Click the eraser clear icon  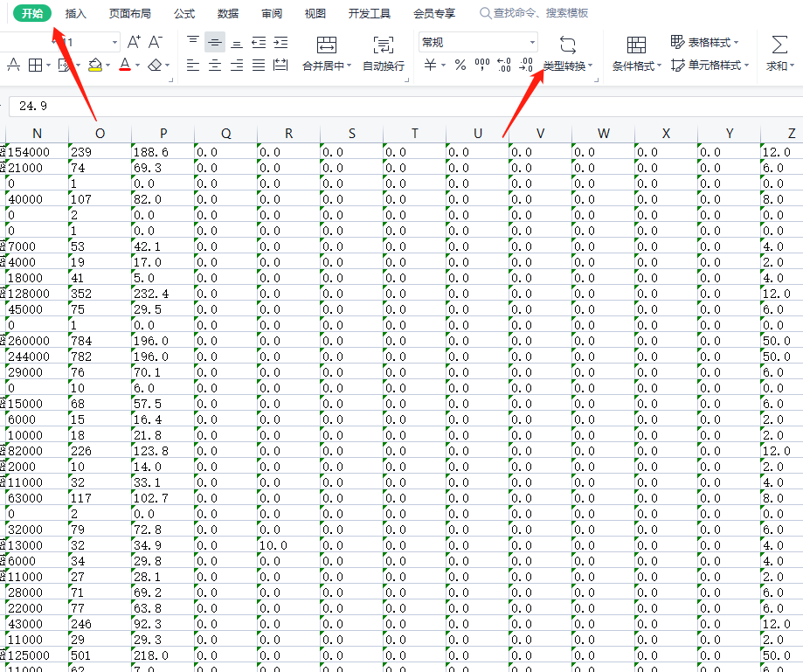point(156,65)
